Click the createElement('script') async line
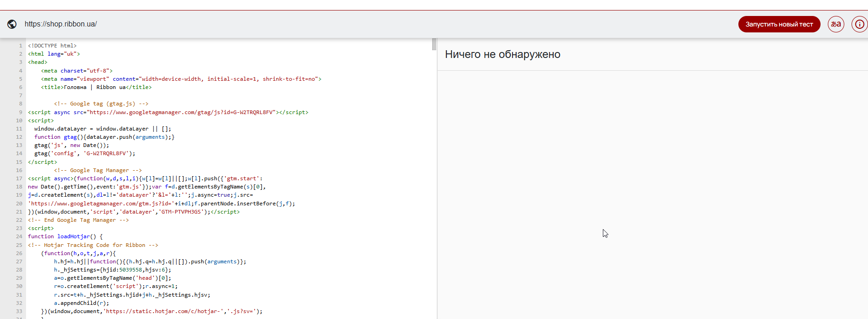Screen dimensions: 868x319 [115, 286]
